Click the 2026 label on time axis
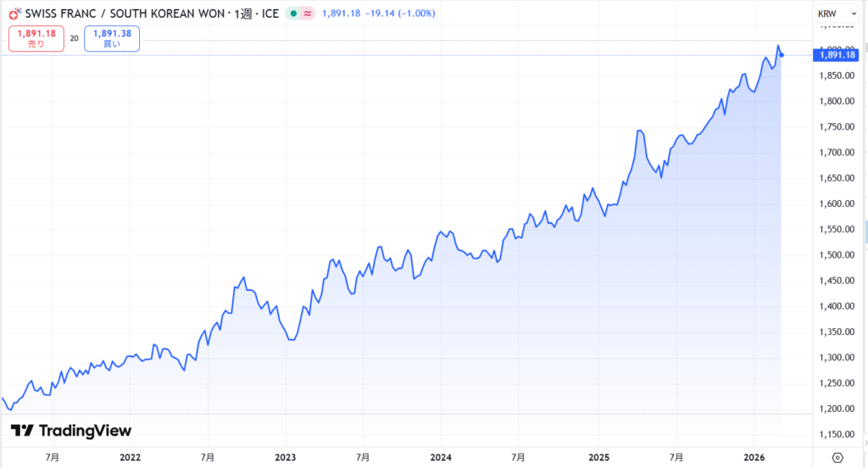Screen dimensions: 868x468 pos(754,457)
